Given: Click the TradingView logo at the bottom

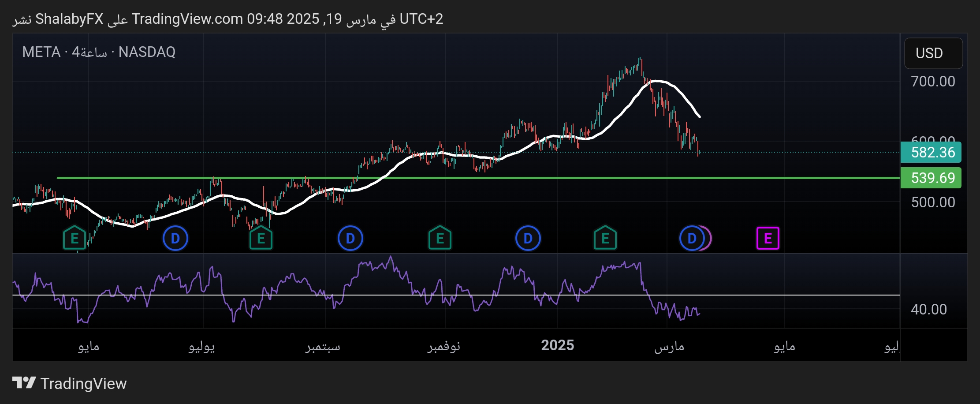Looking at the screenshot, I should [x=70, y=383].
